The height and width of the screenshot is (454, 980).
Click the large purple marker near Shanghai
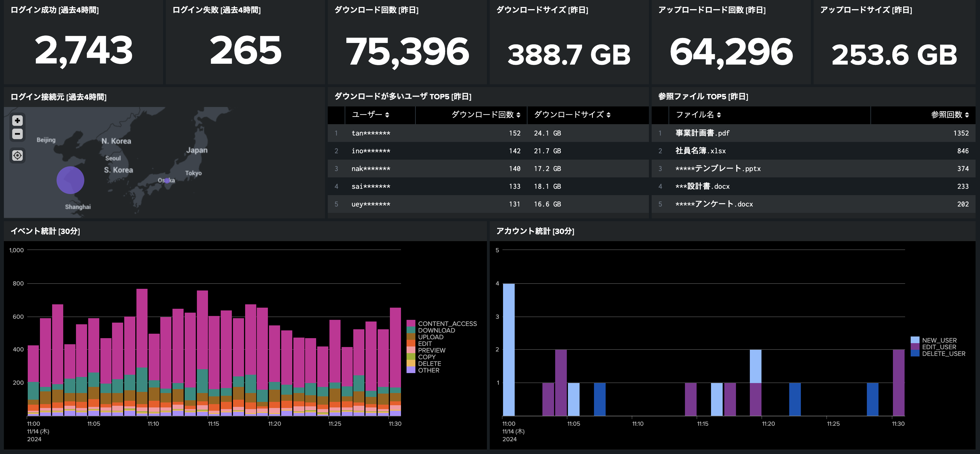[70, 180]
